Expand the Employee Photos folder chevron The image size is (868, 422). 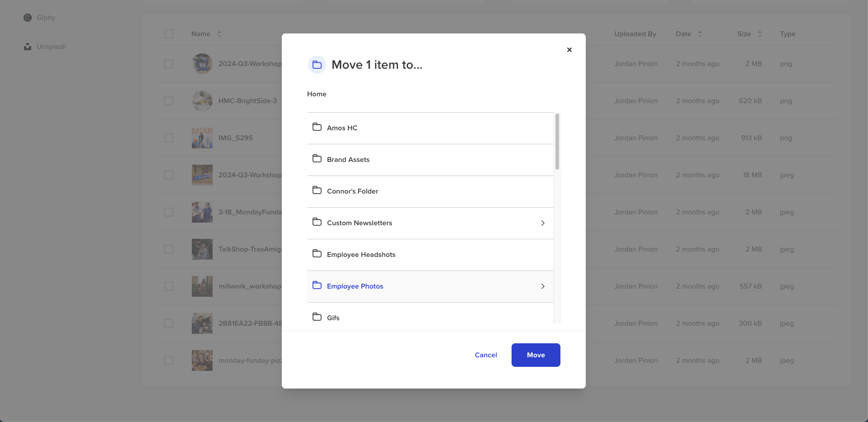(543, 286)
